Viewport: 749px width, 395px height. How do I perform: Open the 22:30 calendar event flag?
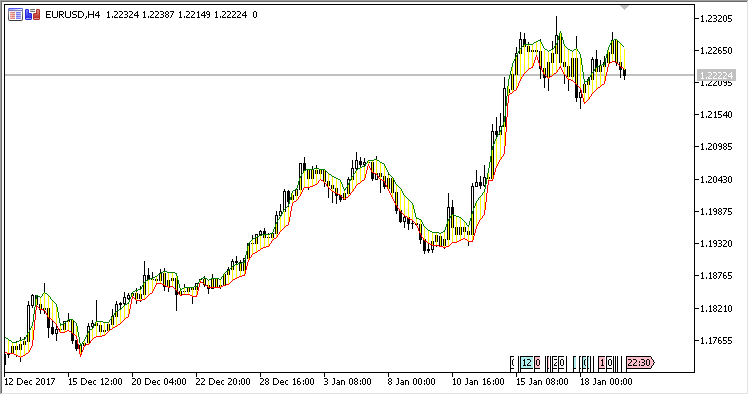640,363
